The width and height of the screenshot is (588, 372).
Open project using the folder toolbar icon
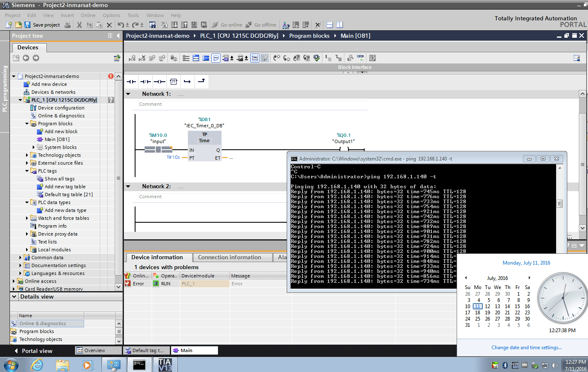[18, 25]
